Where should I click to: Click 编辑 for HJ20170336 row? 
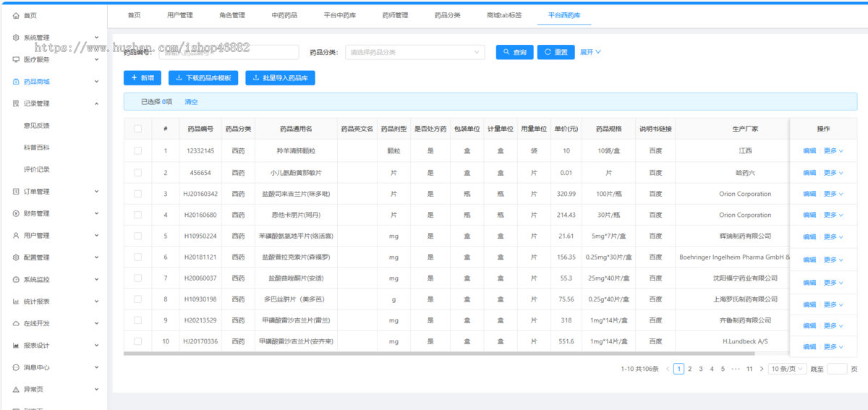click(x=809, y=346)
